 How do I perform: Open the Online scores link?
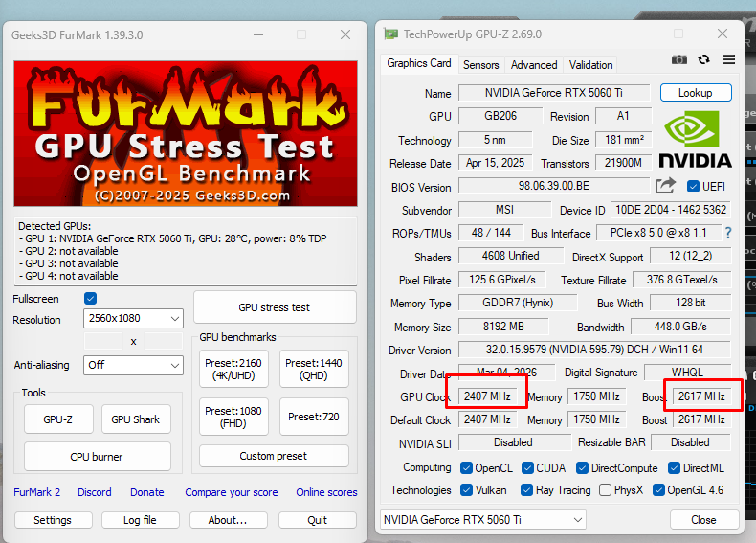pos(326,492)
